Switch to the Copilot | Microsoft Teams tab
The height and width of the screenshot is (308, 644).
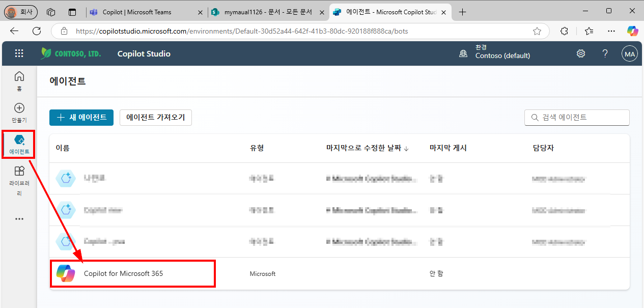point(146,12)
